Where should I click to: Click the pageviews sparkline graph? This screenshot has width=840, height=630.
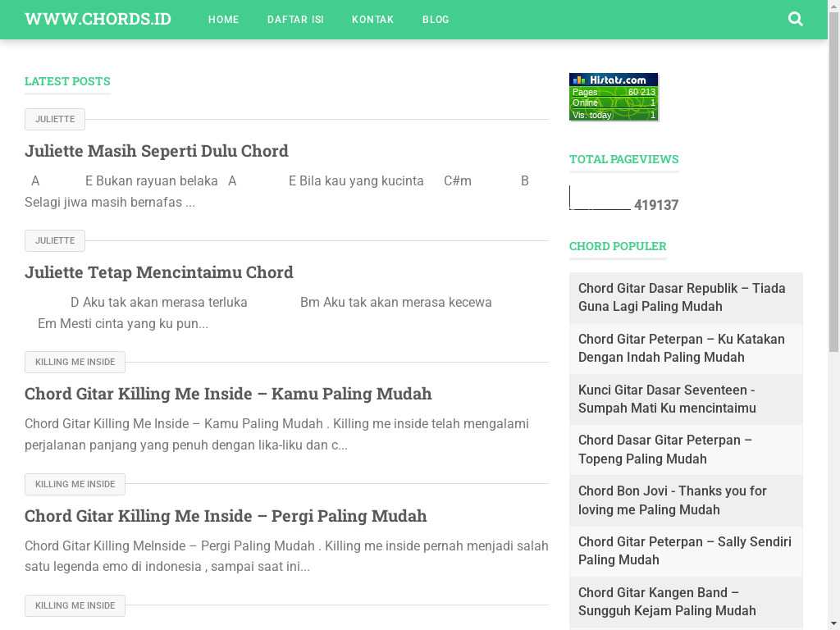click(600, 198)
